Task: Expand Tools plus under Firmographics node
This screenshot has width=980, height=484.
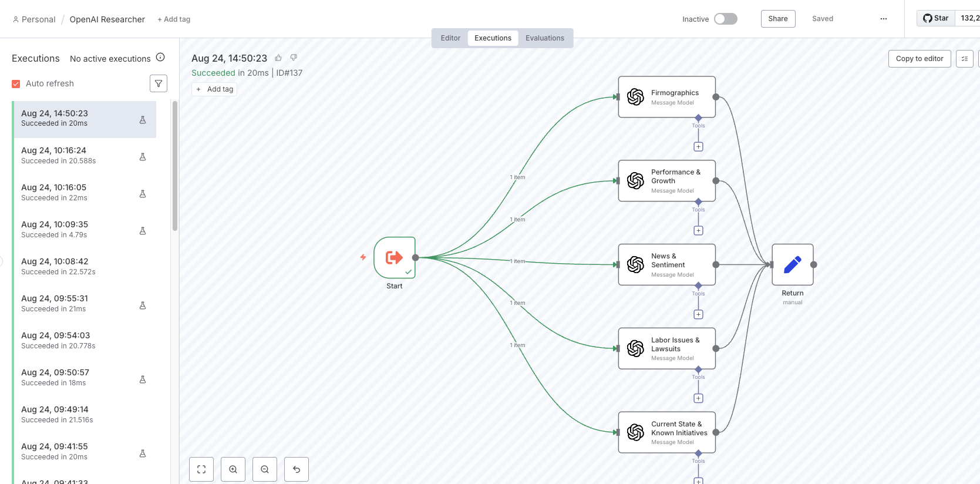Action: [698, 147]
